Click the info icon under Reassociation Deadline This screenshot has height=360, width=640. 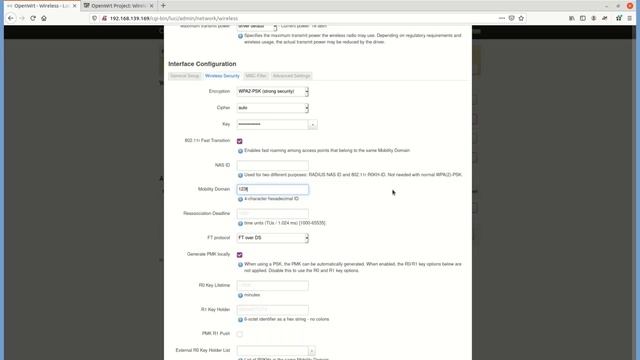[x=240, y=224]
